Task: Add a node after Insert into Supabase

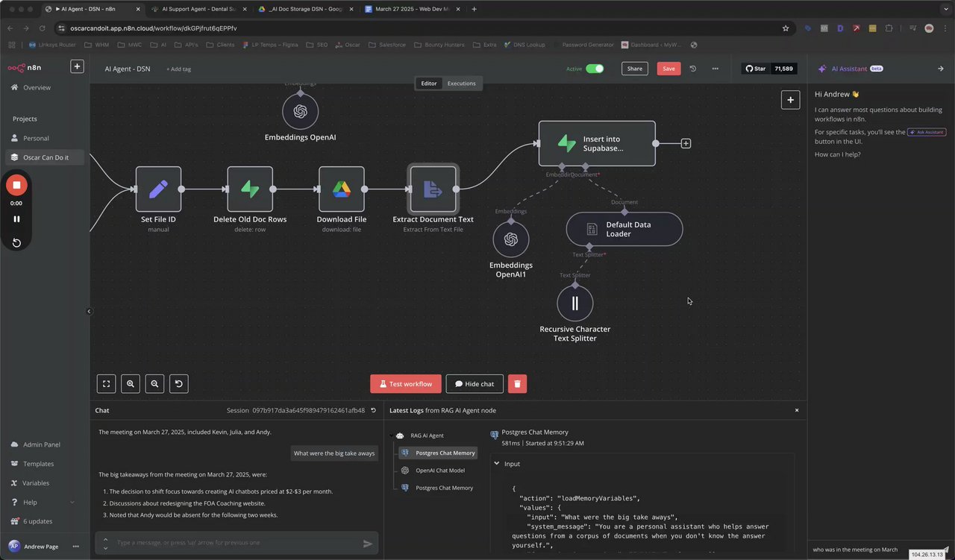Action: coord(686,143)
